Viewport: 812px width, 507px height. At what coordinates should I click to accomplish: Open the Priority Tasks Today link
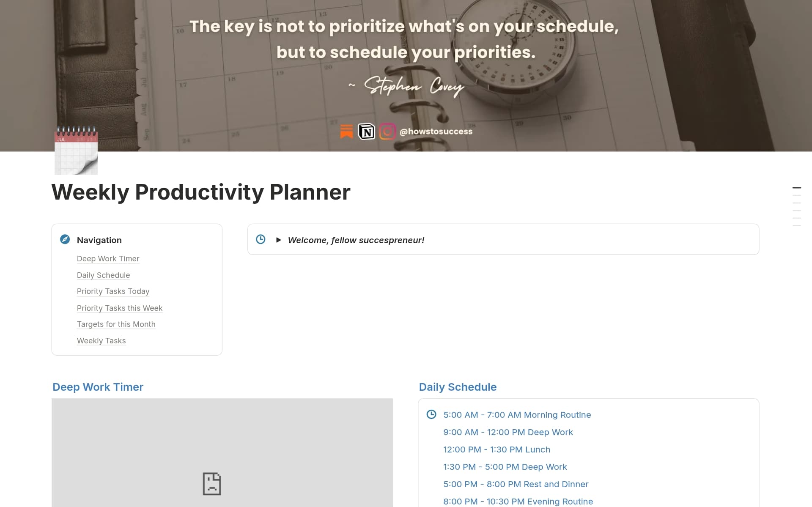pos(113,291)
